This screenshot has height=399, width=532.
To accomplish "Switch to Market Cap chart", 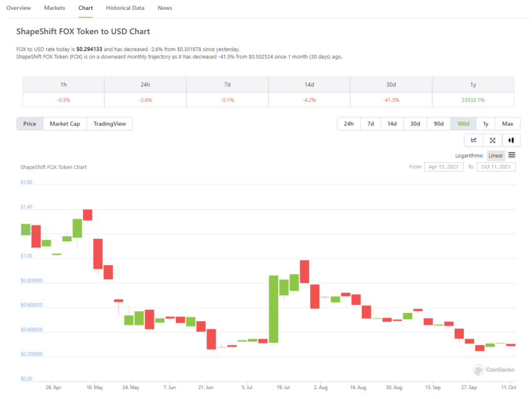I will pos(65,124).
